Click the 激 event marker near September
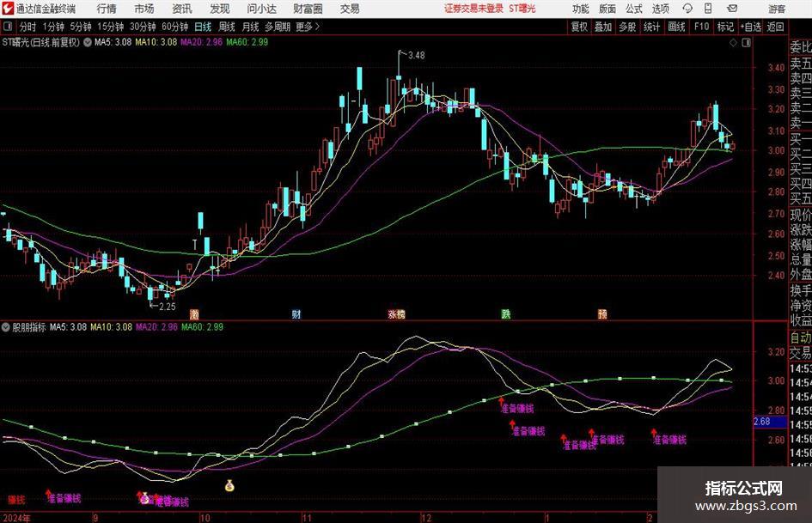The image size is (812, 523). pos(194,314)
